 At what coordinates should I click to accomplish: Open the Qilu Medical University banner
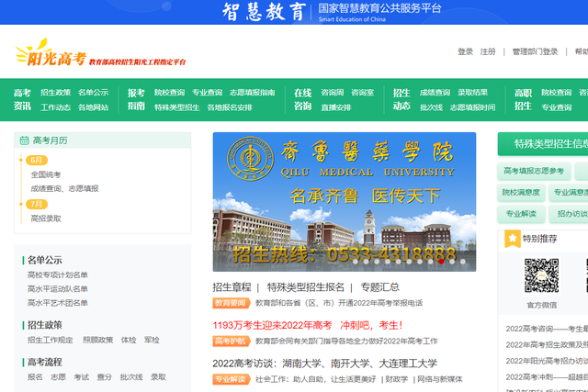[x=345, y=202]
